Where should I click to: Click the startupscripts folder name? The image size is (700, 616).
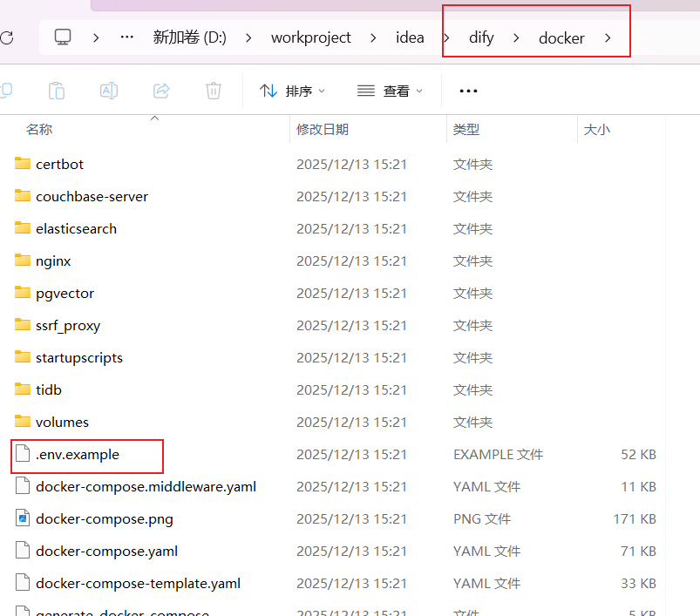(79, 358)
